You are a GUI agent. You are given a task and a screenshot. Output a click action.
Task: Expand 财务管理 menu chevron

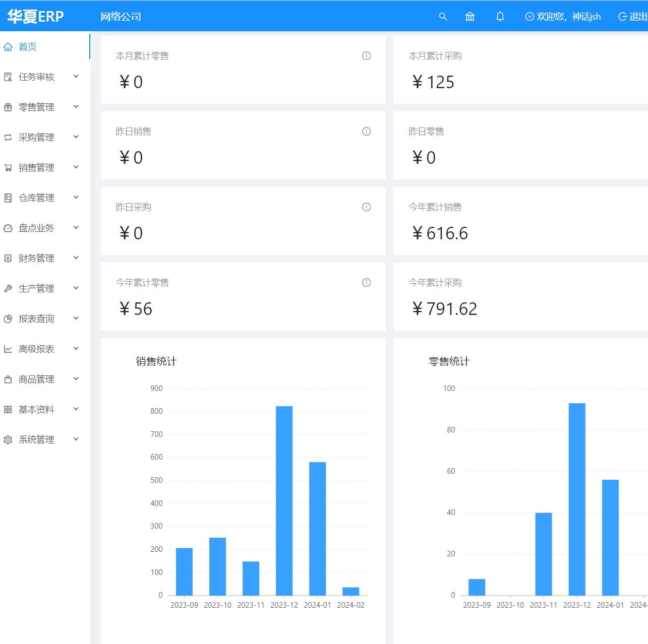pos(76,258)
